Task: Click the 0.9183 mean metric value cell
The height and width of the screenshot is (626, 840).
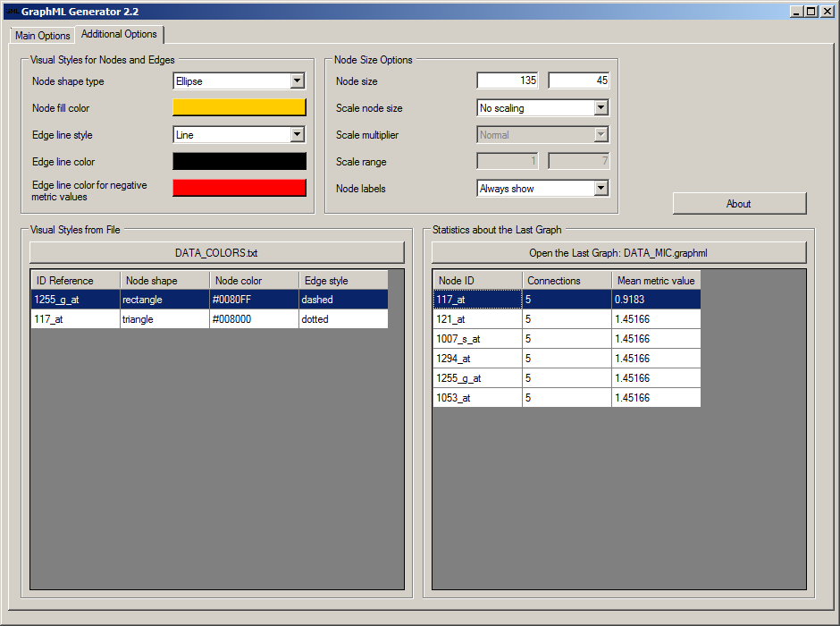Action: 656,299
